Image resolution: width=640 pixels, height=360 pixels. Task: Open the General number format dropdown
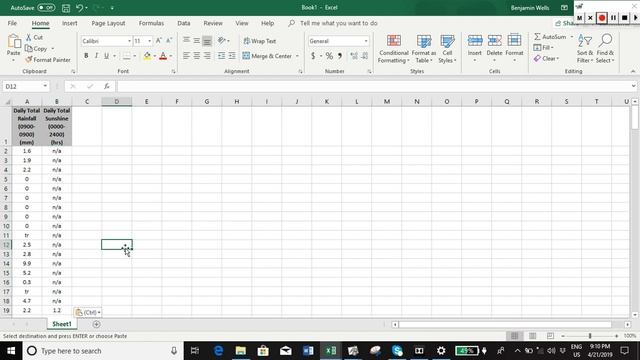[366, 41]
